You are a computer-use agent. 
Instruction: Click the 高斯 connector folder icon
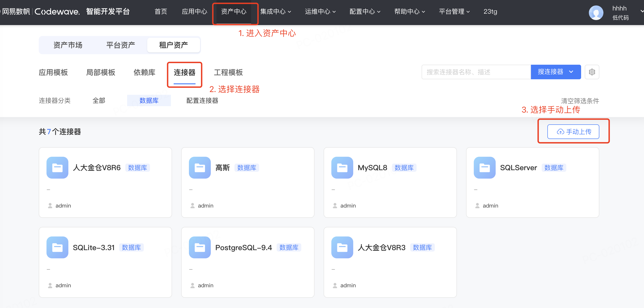(200, 167)
